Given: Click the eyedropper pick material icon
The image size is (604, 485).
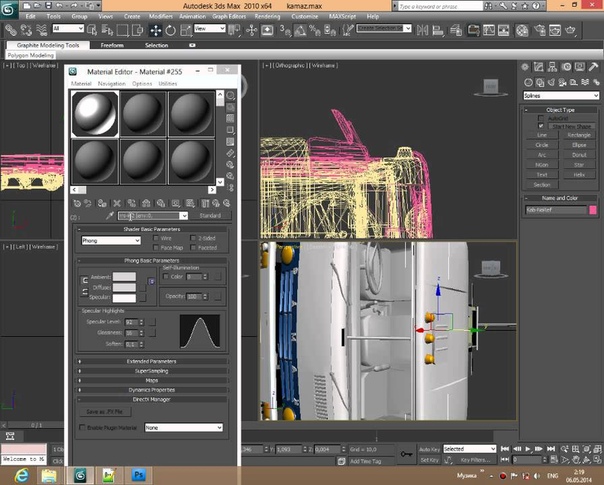Looking at the screenshot, I should click(110, 215).
